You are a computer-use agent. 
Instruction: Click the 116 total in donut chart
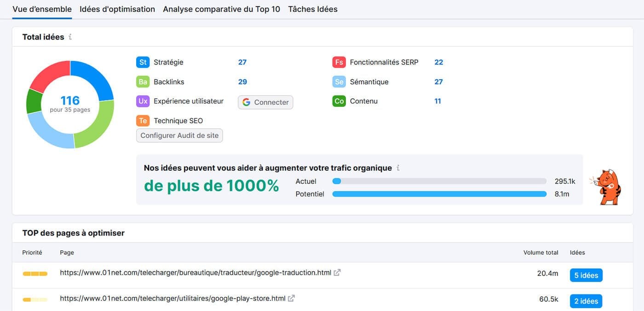[x=70, y=100]
